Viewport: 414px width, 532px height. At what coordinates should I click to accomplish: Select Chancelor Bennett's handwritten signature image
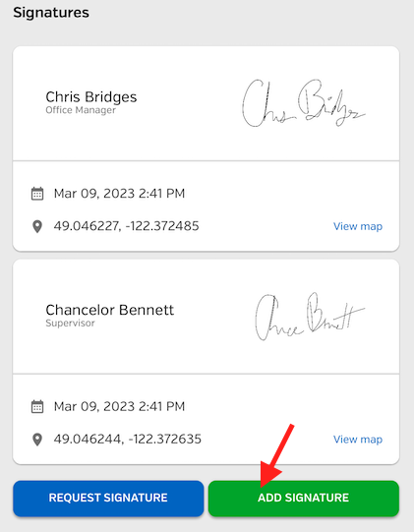tap(310, 317)
